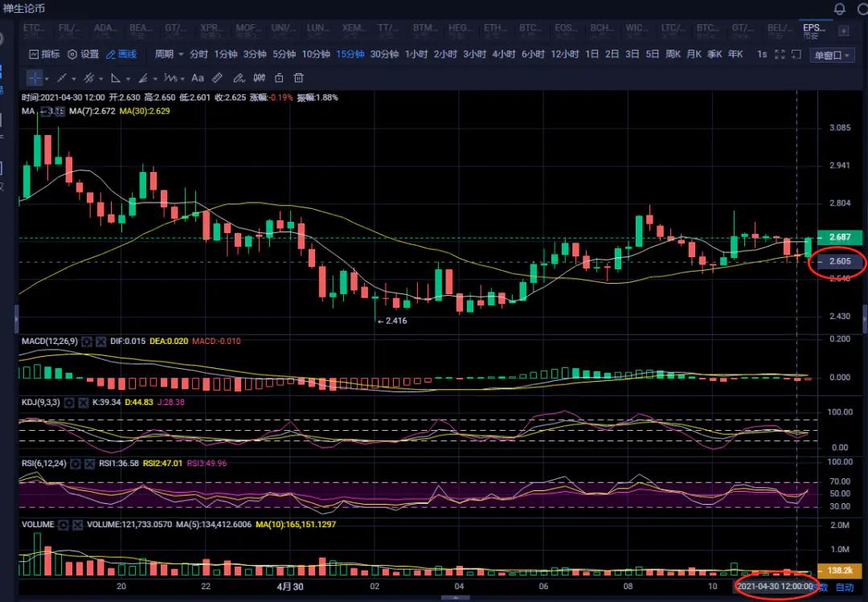The width and height of the screenshot is (868, 602).
Task: Close the VOLUME indicator panel
Action: coord(77,525)
